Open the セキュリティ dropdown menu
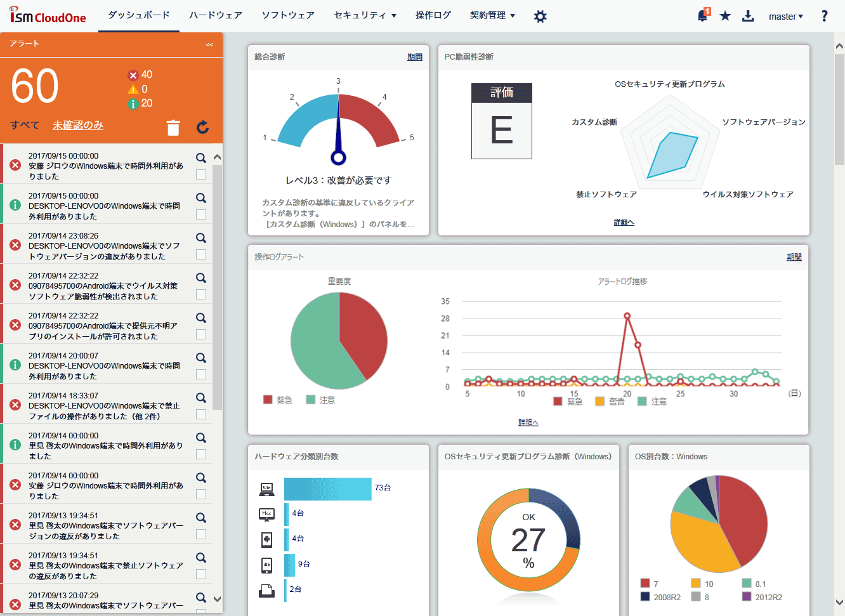 click(365, 15)
